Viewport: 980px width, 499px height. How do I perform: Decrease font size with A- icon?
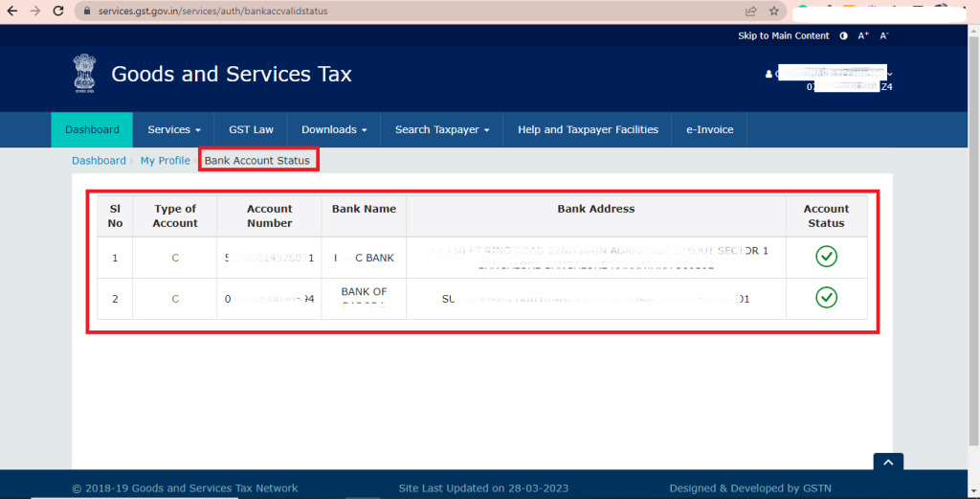coord(884,35)
